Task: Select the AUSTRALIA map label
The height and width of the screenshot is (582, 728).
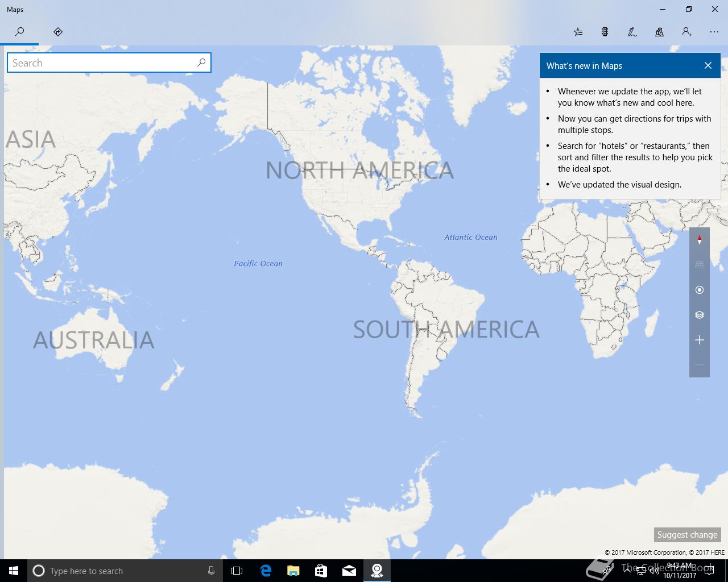Action: tap(94, 340)
